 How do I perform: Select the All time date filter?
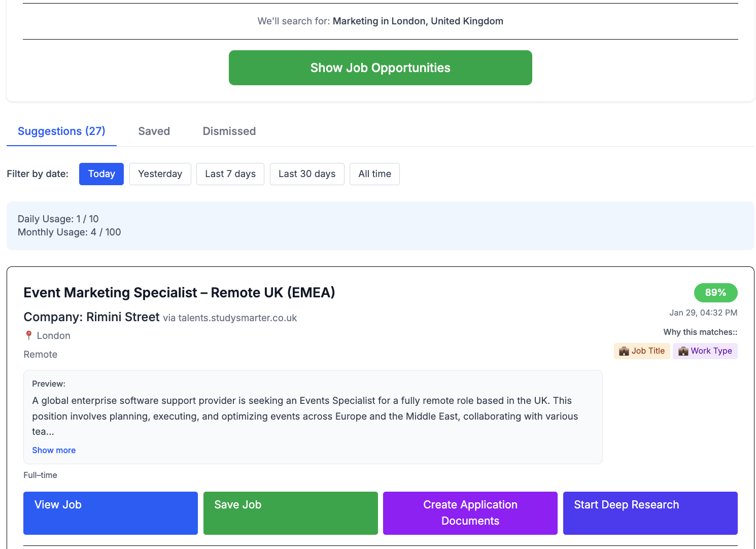click(x=374, y=174)
